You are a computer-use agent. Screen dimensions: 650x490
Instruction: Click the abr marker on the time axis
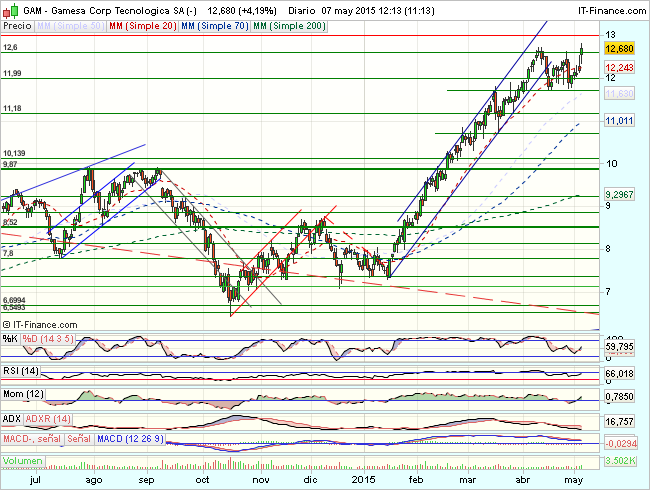[522, 480]
